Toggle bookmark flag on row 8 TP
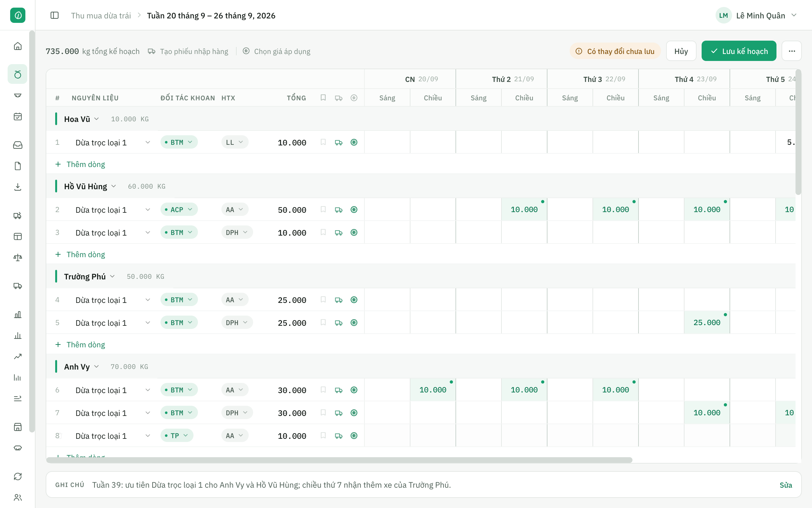This screenshot has height=508, width=812. pos(323,435)
